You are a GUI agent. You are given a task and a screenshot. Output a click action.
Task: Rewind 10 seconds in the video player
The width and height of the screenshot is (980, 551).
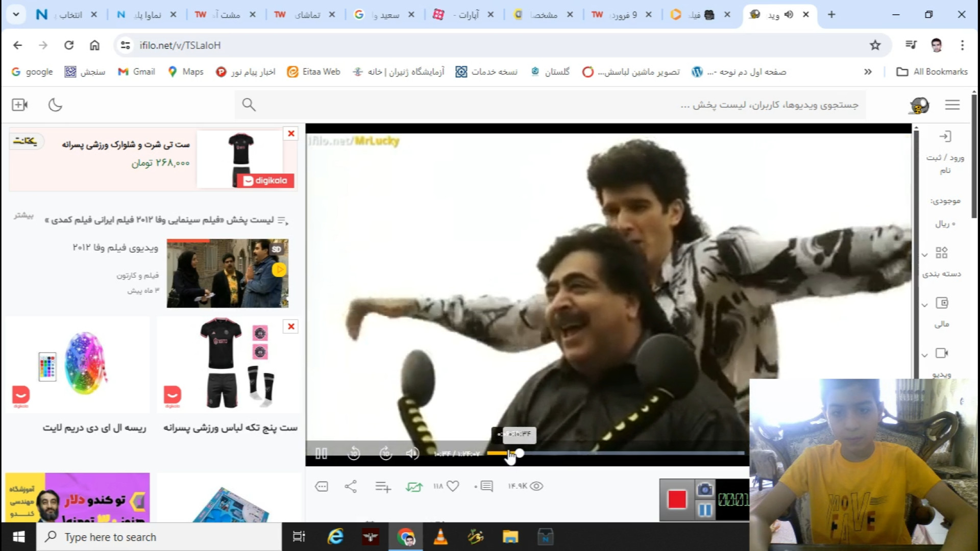pos(354,453)
